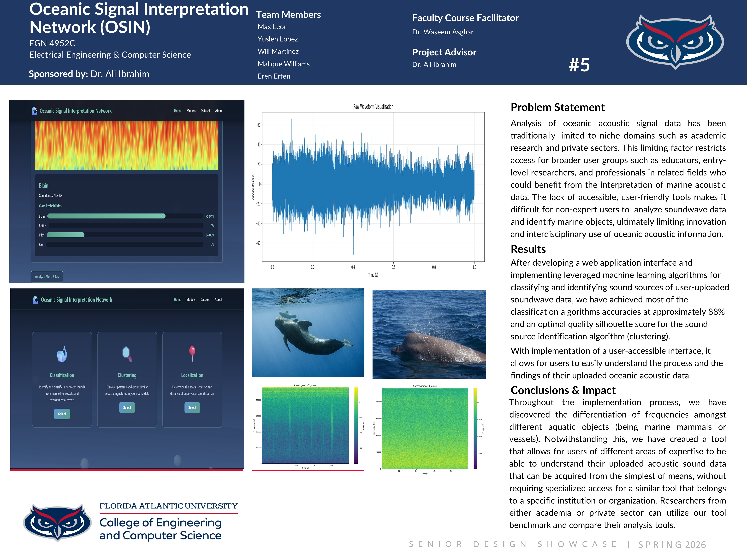Click the magnifying glass Clustering icon
The width and height of the screenshot is (747, 560).
pos(127,354)
